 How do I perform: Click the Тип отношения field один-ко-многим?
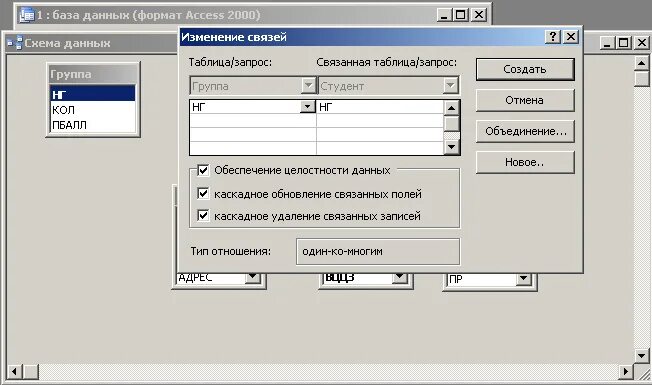pyautogui.click(x=378, y=251)
